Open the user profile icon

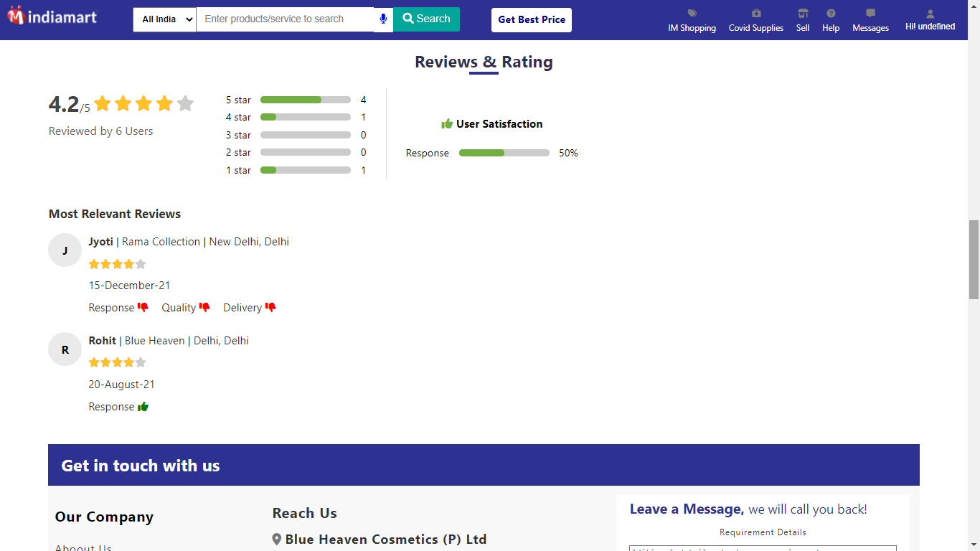pyautogui.click(x=930, y=14)
